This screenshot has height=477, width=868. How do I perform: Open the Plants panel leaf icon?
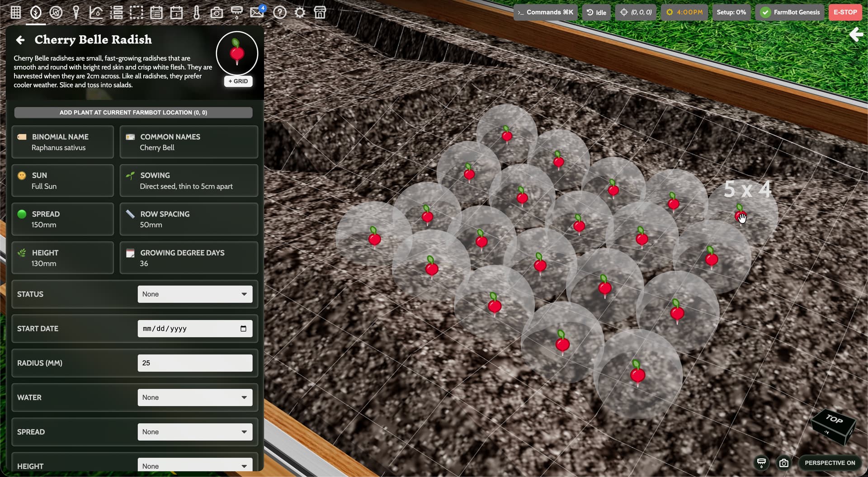click(36, 12)
